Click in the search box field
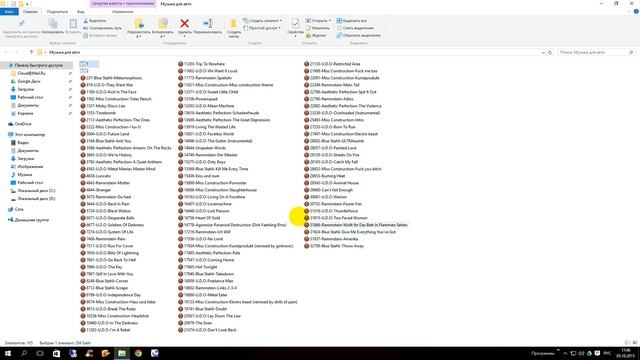Image resolution: width=640 pixels, height=360 pixels. click(x=596, y=52)
